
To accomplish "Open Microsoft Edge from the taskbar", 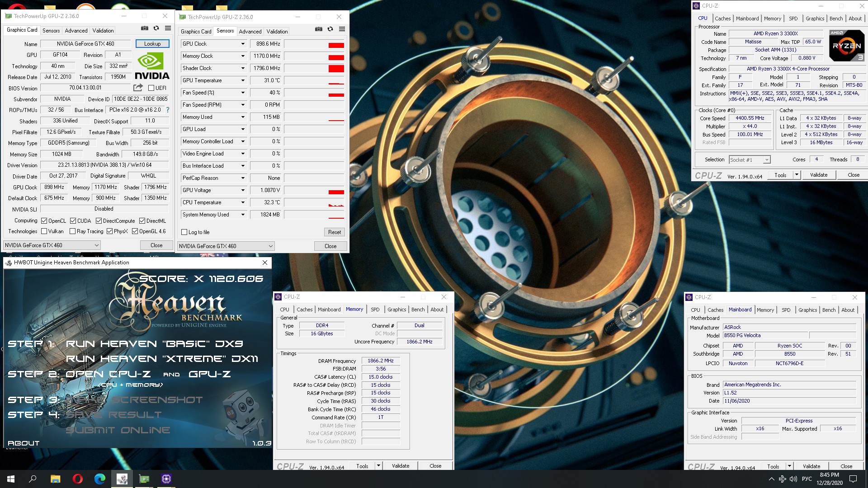I will (x=99, y=479).
